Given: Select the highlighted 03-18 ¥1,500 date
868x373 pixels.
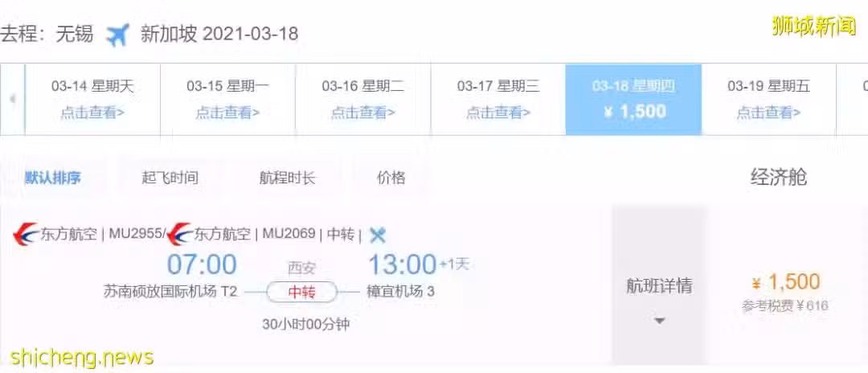Looking at the screenshot, I should click(x=633, y=100).
